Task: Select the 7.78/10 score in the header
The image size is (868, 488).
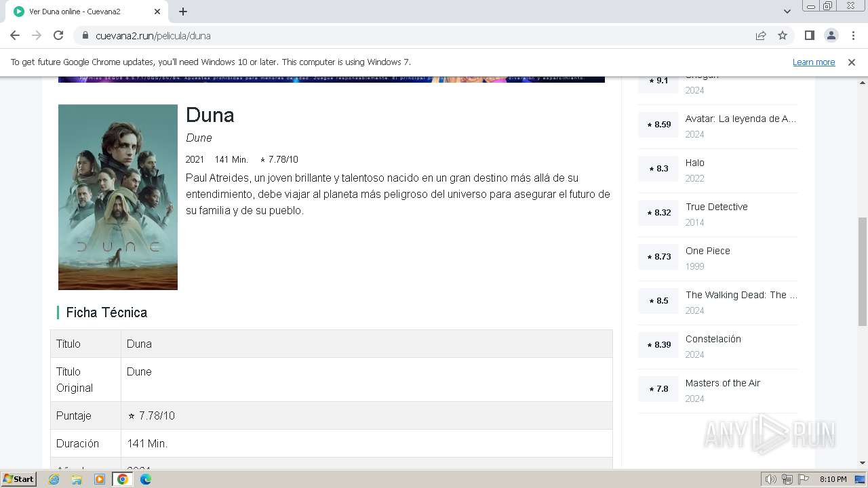Action: pos(279,159)
